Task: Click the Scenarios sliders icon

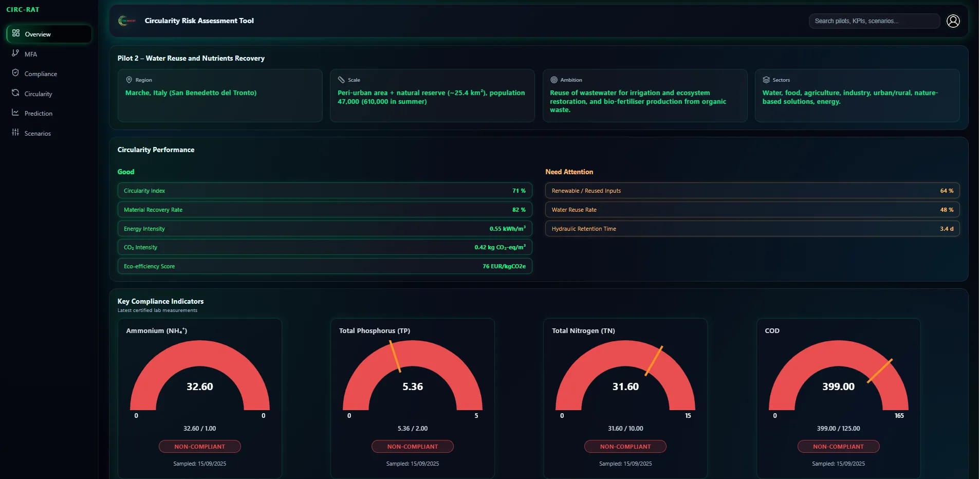Action: [15, 133]
